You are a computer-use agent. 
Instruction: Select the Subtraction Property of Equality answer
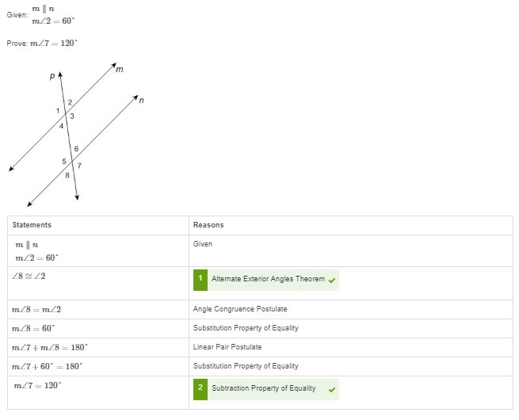[x=266, y=389]
